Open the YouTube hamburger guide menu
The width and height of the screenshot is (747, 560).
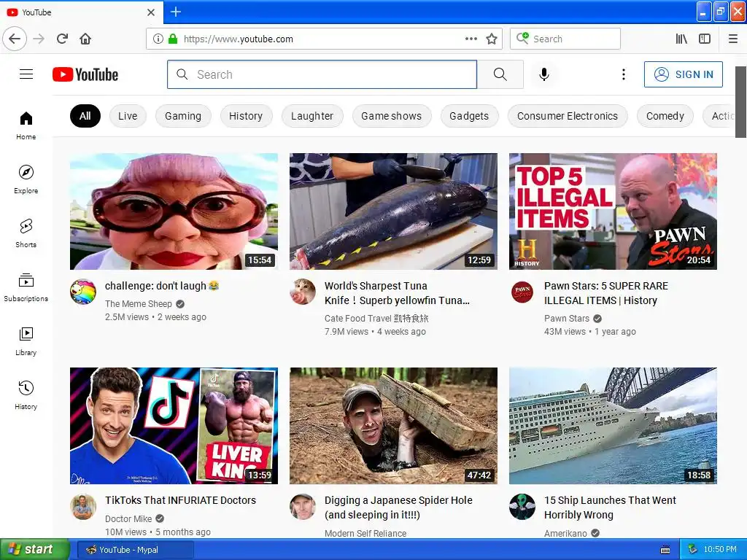26,74
